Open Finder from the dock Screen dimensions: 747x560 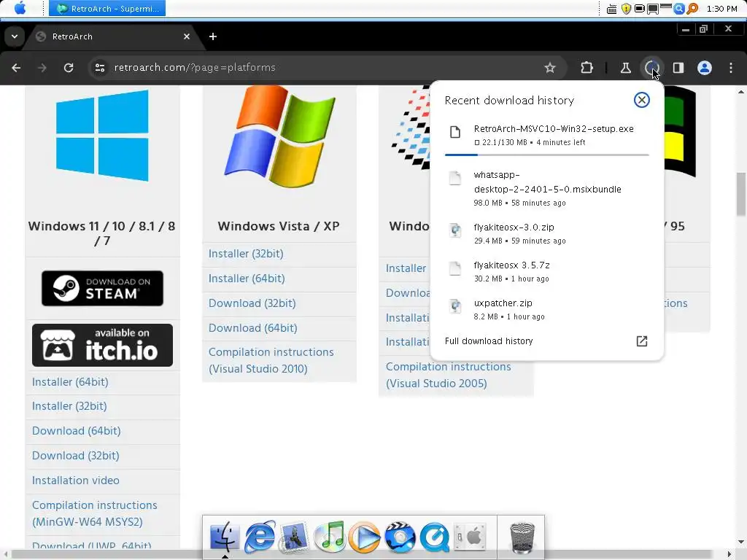pyautogui.click(x=225, y=537)
